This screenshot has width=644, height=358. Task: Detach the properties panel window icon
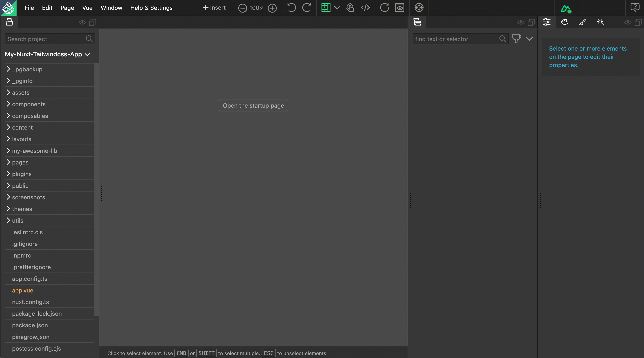[x=638, y=23]
